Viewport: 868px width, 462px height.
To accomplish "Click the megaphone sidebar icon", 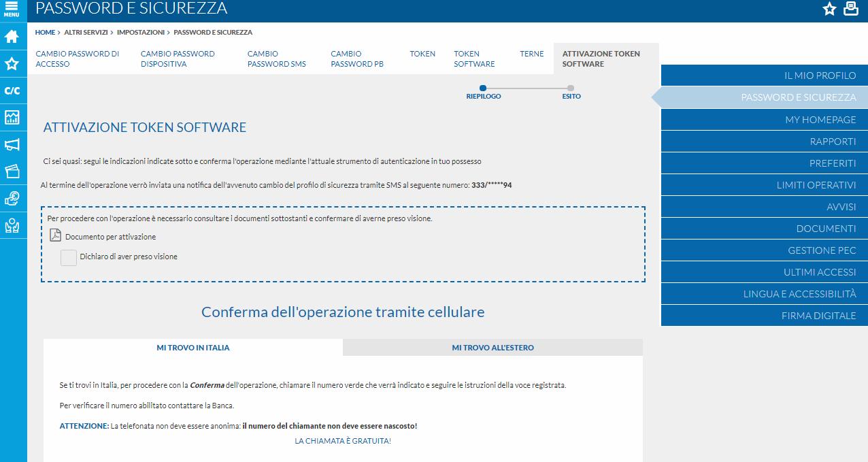I will coord(12,144).
